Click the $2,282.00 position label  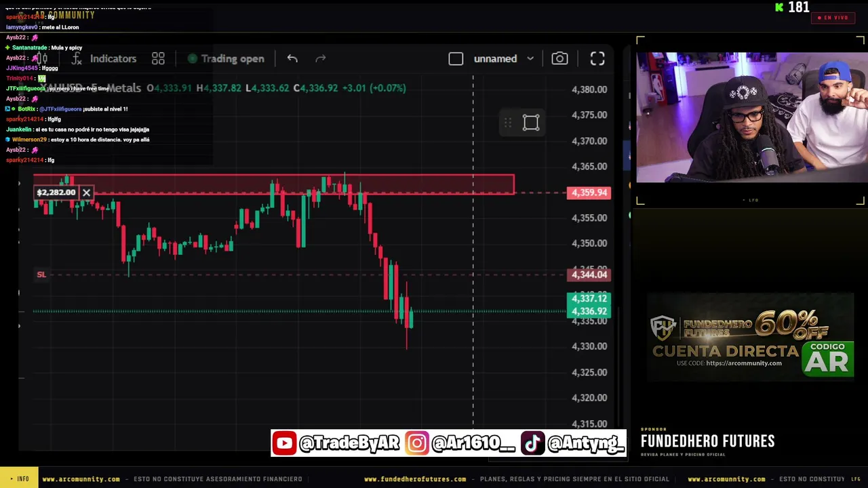pyautogui.click(x=56, y=192)
